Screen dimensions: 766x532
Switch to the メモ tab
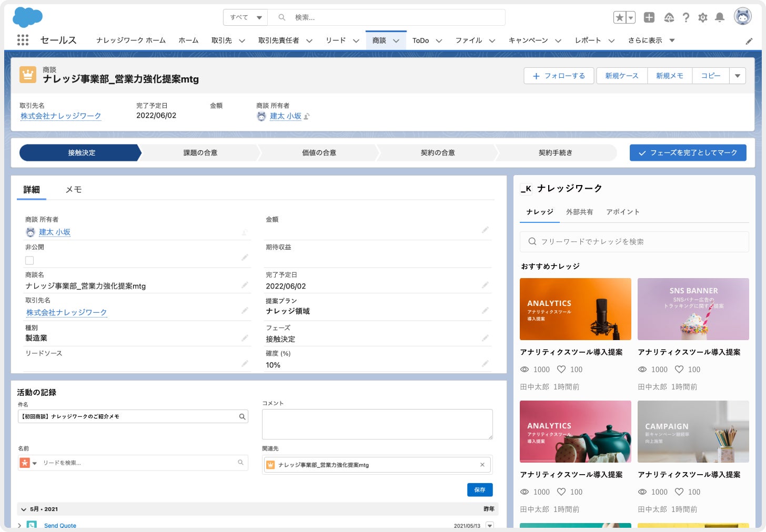coord(73,190)
